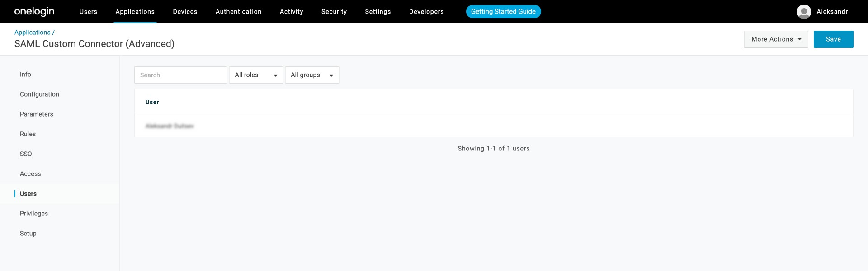Click the Save button
The width and height of the screenshot is (868, 271).
click(x=833, y=39)
